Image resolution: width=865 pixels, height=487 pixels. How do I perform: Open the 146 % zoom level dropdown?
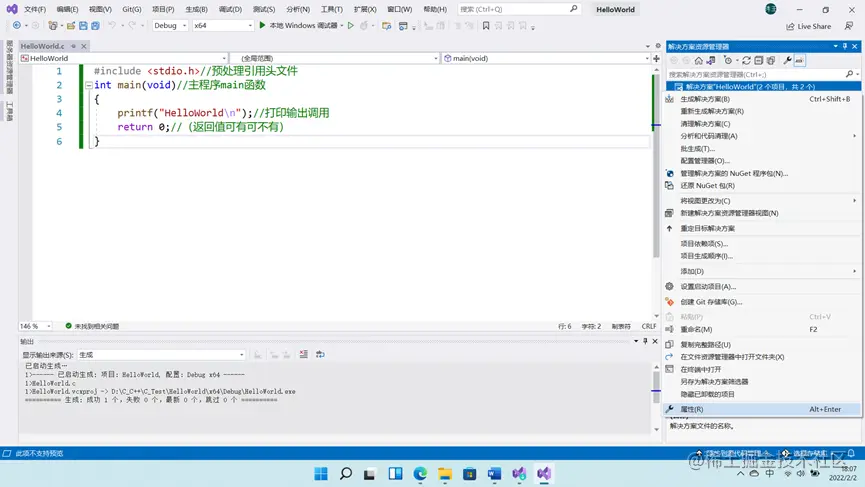pos(35,326)
